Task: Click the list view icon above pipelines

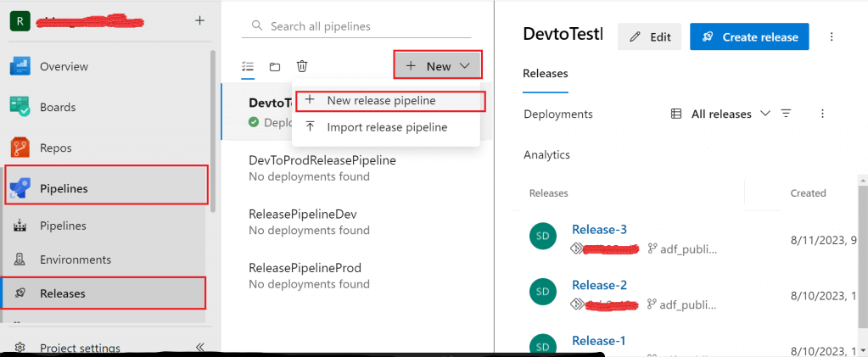Action: click(x=248, y=66)
